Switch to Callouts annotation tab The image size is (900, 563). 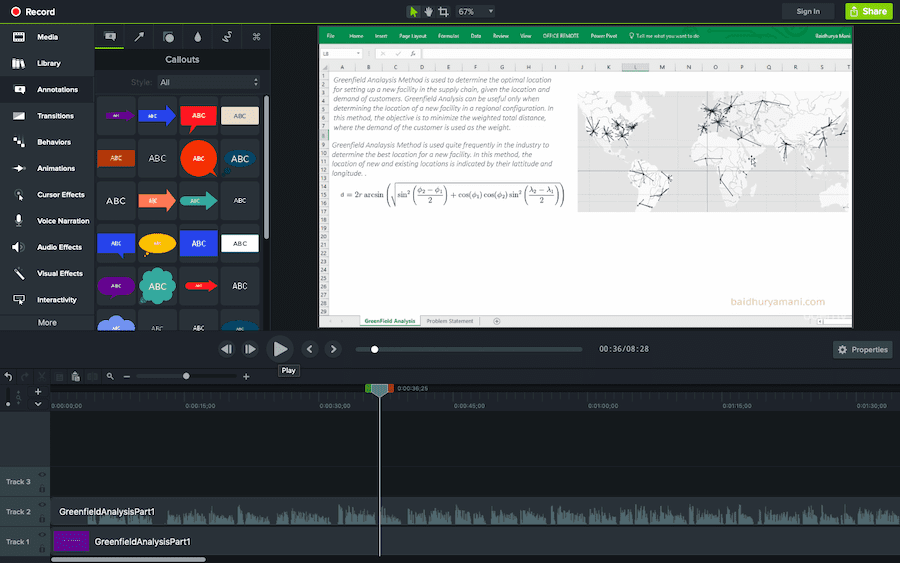click(x=110, y=37)
